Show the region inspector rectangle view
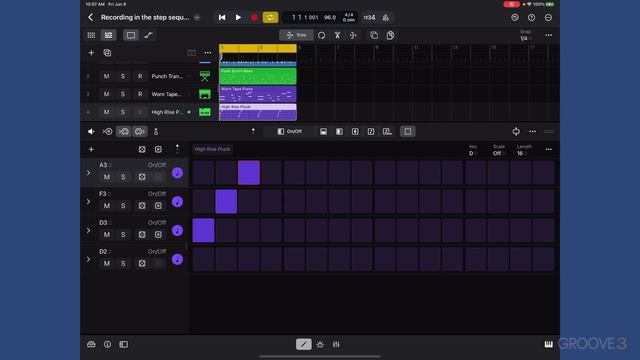The width and height of the screenshot is (640, 360). (131, 36)
